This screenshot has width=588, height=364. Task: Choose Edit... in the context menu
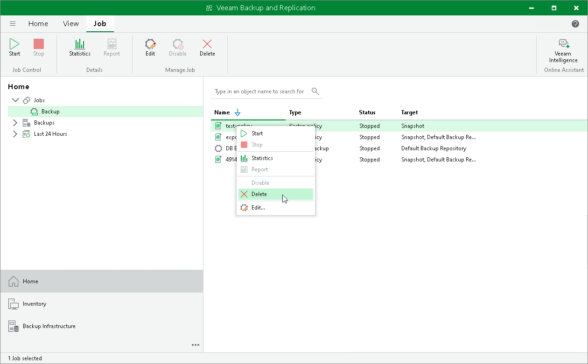[x=276, y=208]
